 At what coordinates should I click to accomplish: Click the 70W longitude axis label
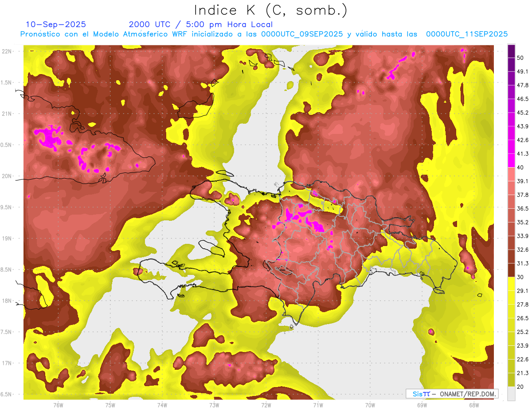[x=370, y=405]
